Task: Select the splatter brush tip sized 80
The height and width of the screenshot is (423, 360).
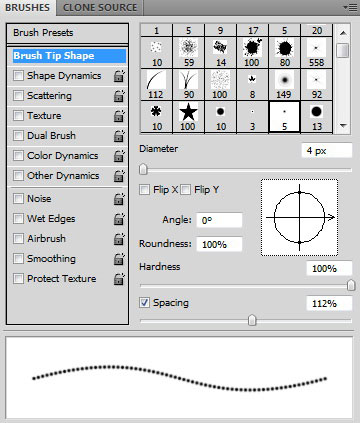Action: click(x=284, y=53)
